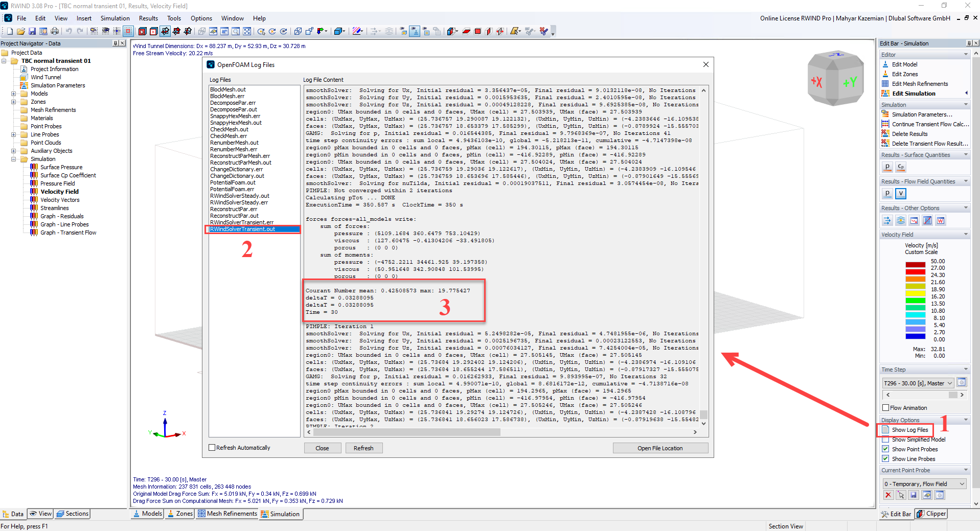
Task: Expand the Models tree node
Action: pyautogui.click(x=14, y=94)
